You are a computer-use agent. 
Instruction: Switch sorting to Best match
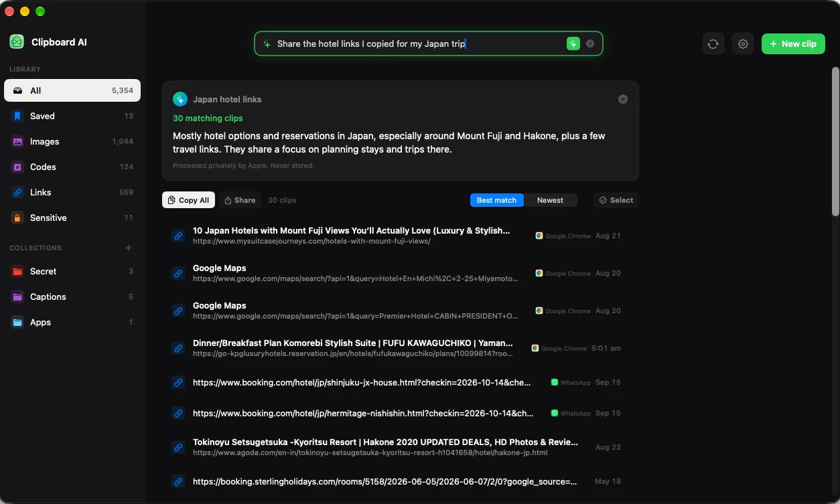click(x=496, y=200)
